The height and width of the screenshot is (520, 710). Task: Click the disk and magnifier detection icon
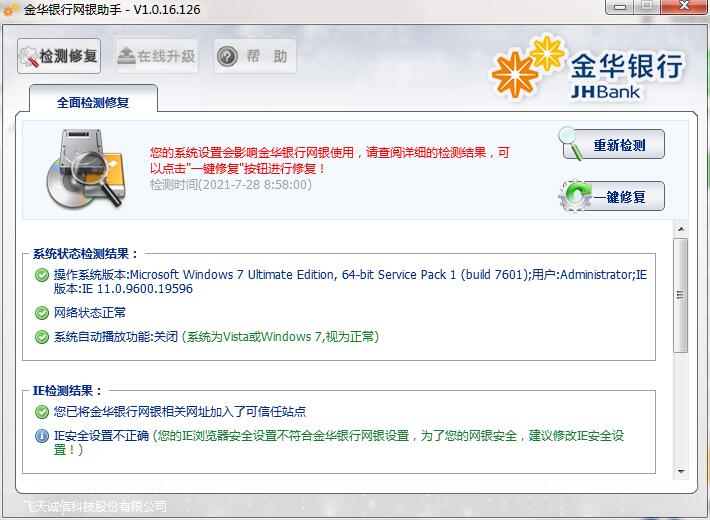85,169
